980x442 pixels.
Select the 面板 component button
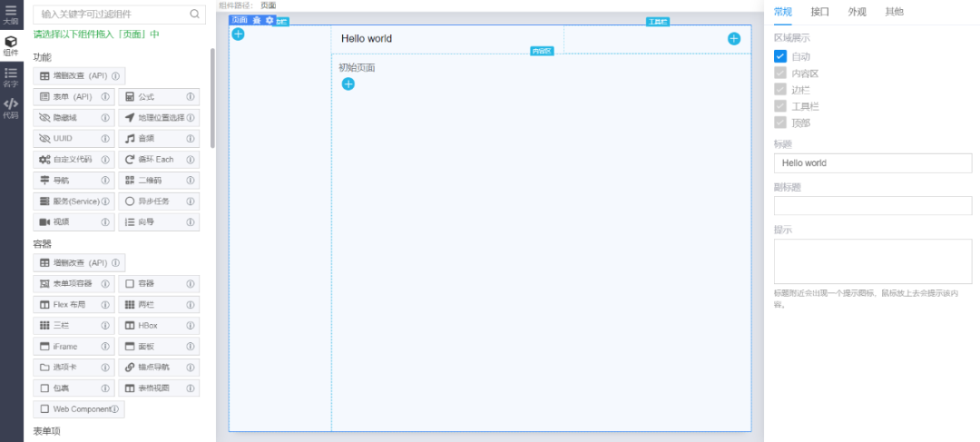(159, 347)
